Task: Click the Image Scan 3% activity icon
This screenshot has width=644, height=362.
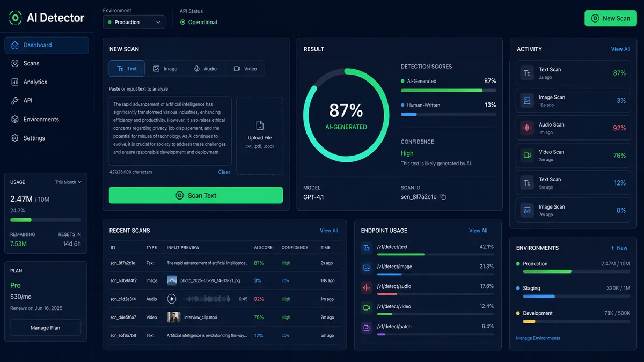Action: 528,100
